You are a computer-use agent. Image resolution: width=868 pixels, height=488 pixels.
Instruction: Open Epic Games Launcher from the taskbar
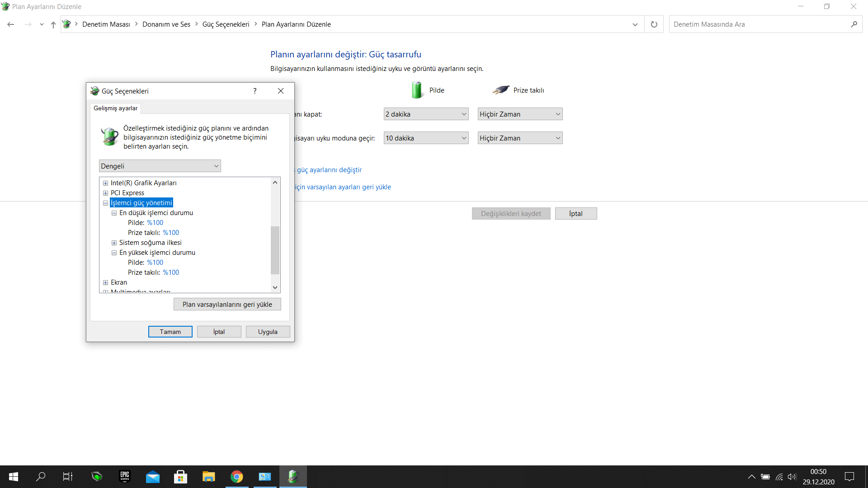click(x=125, y=477)
